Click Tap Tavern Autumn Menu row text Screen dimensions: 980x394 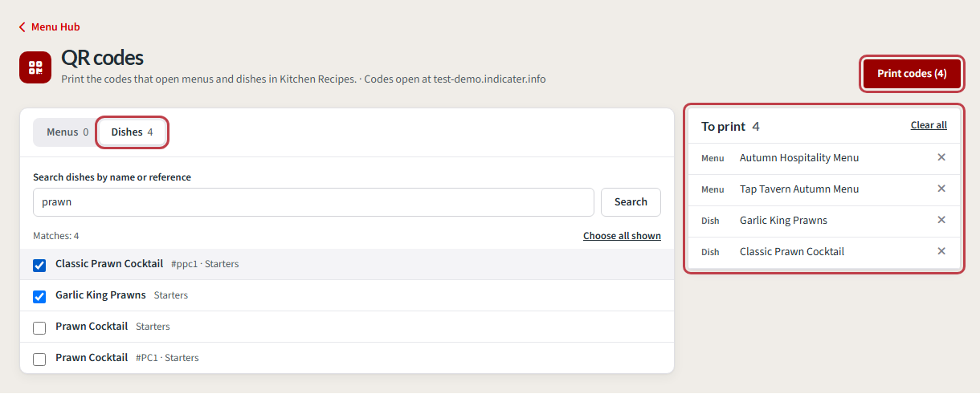799,189
